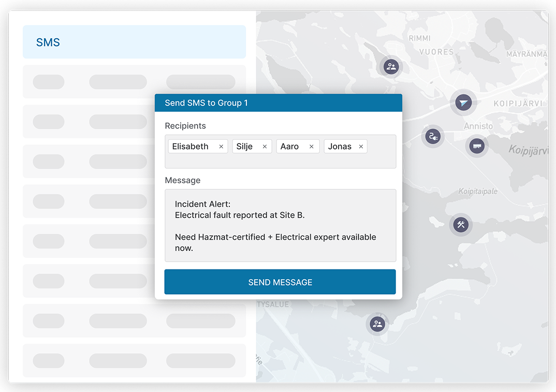Click the people group marker near Vuores
The height and width of the screenshot is (392, 556).
coord(391,66)
